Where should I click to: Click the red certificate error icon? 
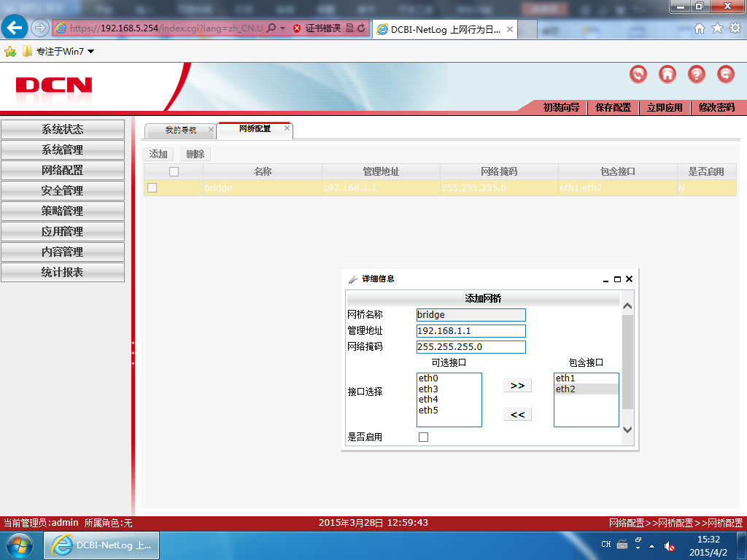click(x=297, y=28)
